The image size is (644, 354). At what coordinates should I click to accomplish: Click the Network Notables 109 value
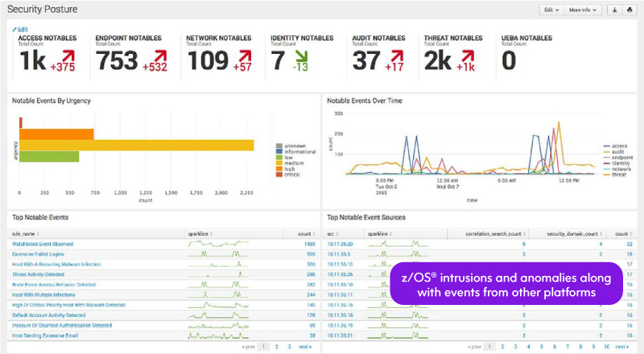tap(208, 61)
